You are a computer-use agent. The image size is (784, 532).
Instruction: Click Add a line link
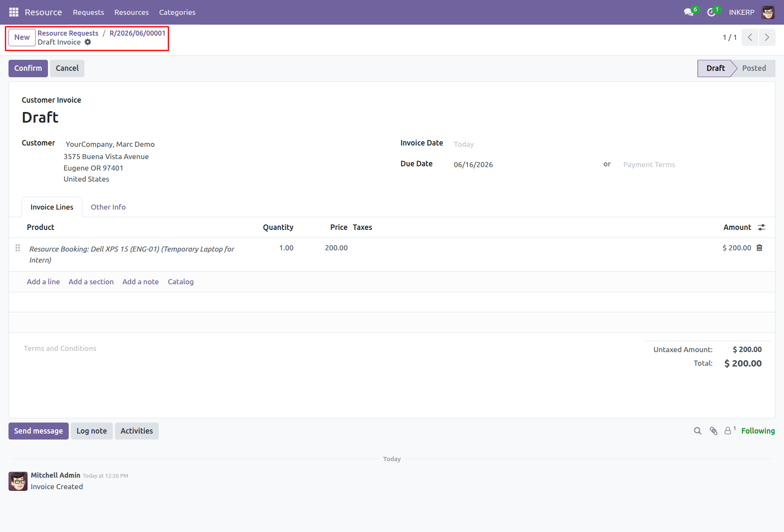point(43,282)
